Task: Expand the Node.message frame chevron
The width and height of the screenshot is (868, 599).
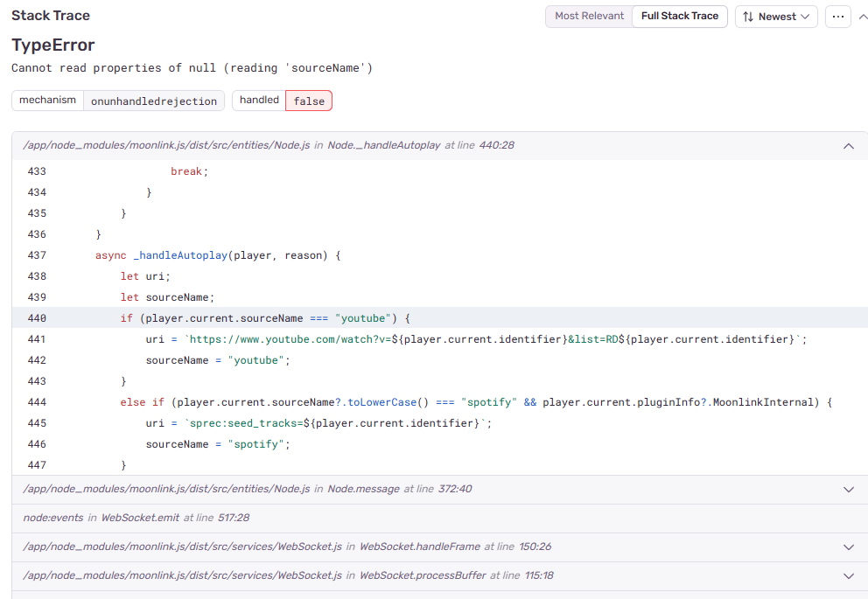Action: coord(848,490)
